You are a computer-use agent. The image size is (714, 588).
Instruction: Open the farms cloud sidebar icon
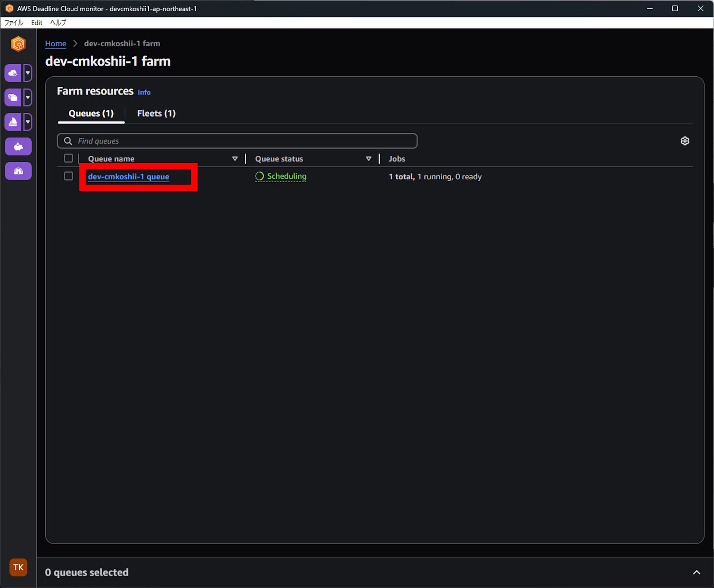click(13, 73)
